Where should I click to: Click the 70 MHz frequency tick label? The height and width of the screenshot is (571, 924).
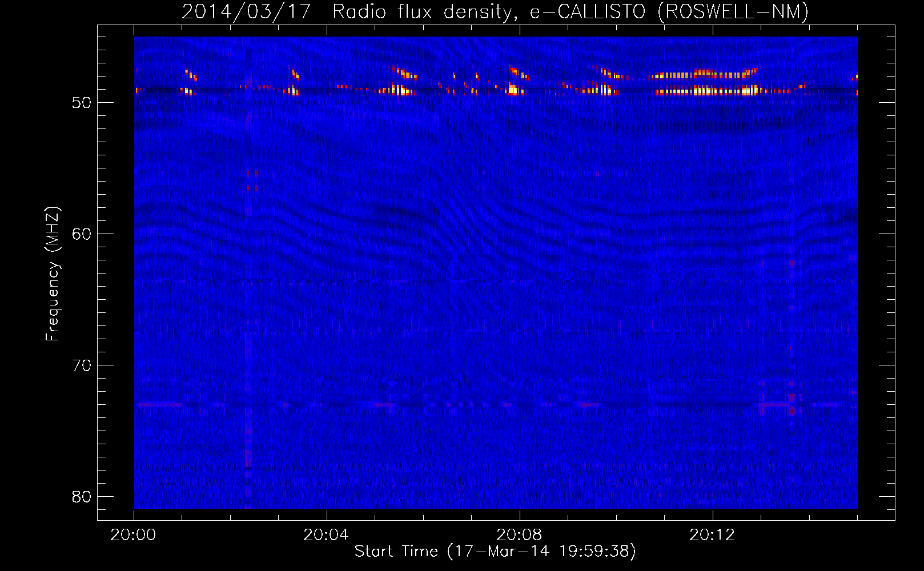point(82,365)
